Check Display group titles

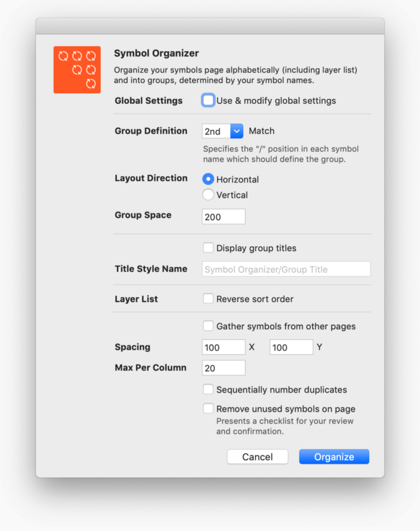click(x=208, y=247)
